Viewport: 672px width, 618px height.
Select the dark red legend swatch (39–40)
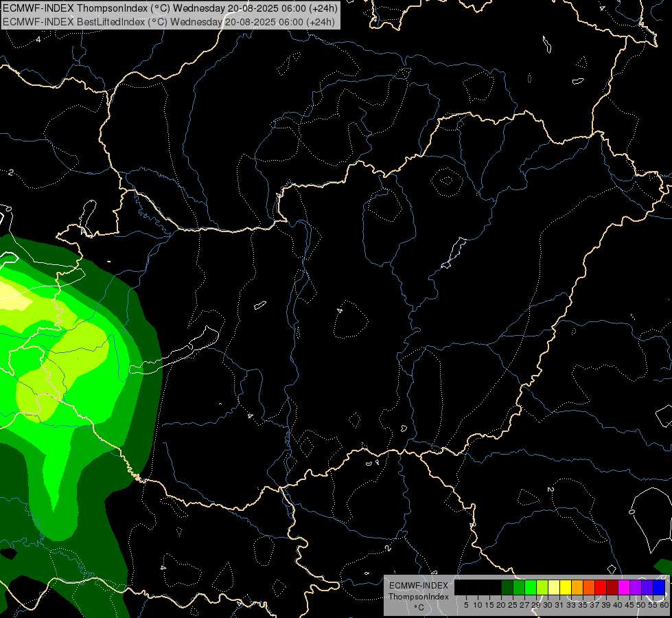(x=612, y=587)
